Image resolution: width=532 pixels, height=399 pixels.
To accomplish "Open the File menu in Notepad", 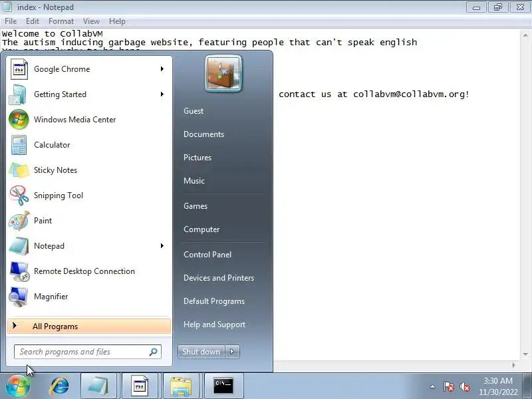I will tap(11, 21).
